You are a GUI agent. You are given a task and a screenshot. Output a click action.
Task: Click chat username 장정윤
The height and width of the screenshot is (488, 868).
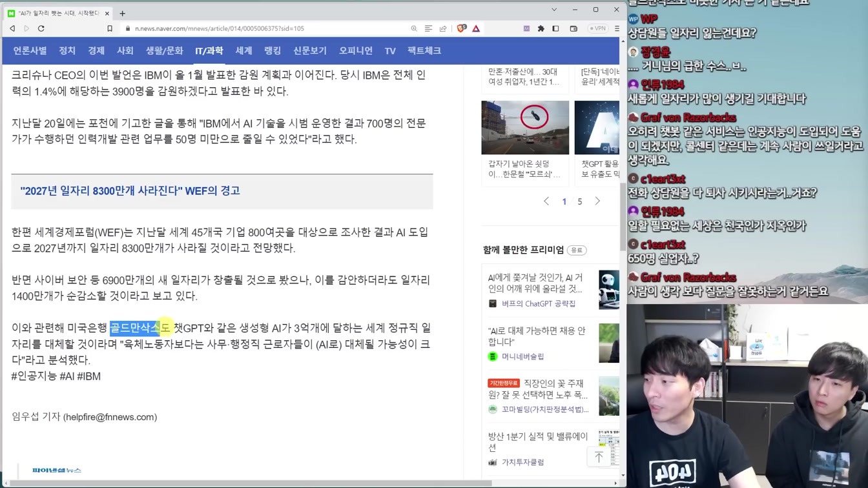click(656, 52)
